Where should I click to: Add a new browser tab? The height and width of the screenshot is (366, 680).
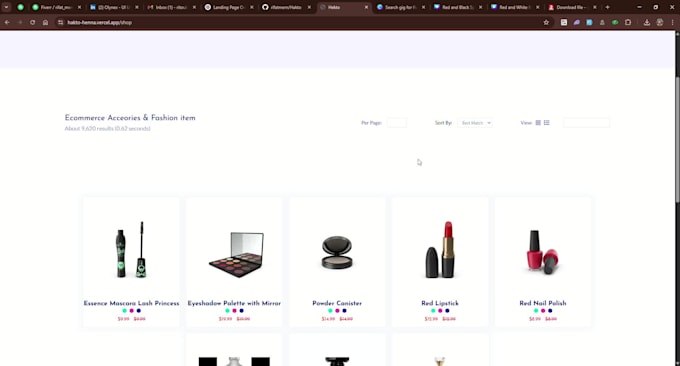coord(607,7)
